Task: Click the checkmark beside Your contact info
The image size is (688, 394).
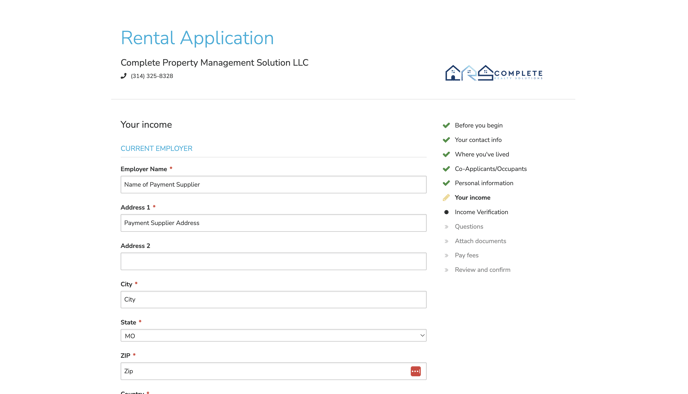Action: [x=446, y=140]
